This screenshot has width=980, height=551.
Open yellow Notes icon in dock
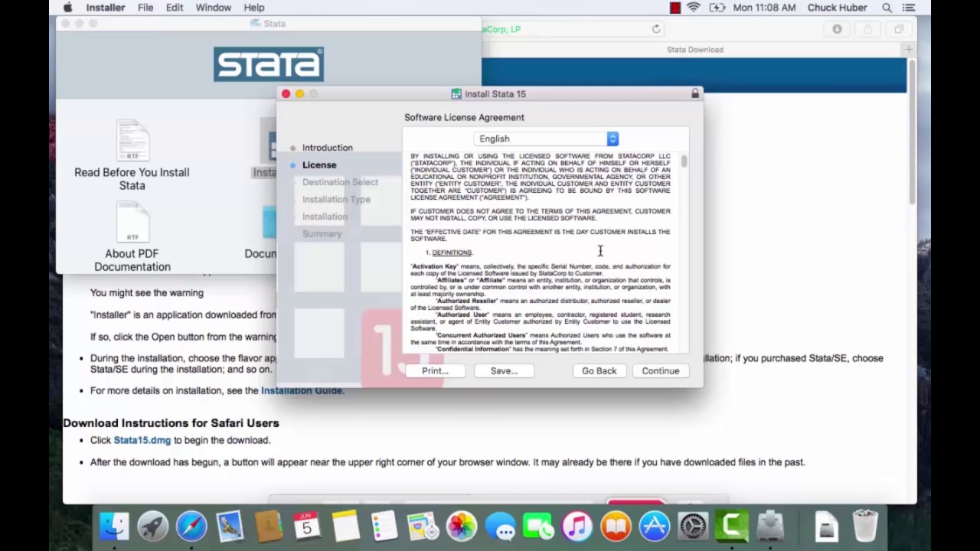[346, 527]
